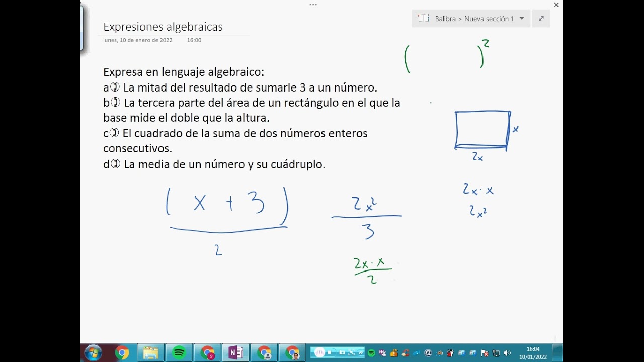
Task: Click the green 2x·x over 2 fraction
Action: click(x=373, y=271)
